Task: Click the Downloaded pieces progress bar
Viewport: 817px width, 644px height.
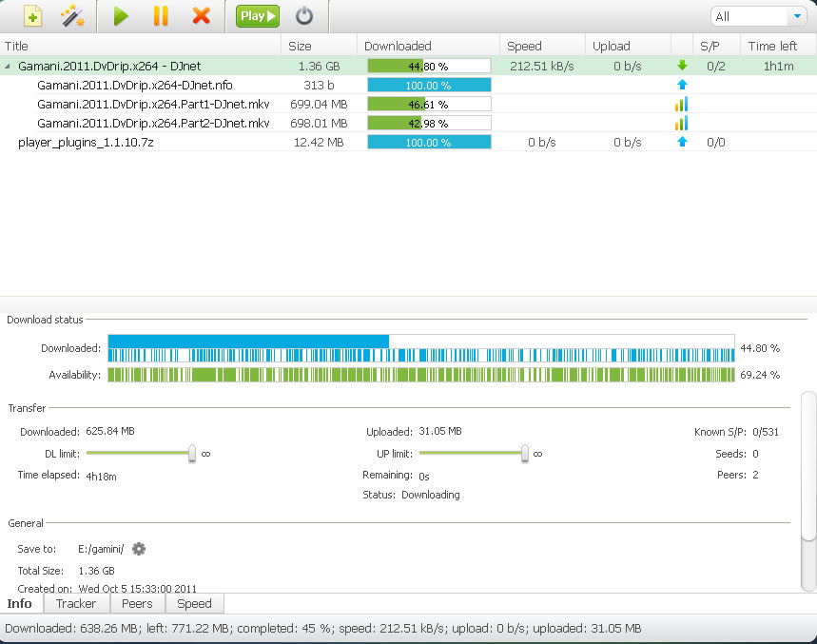Action: pos(421,348)
